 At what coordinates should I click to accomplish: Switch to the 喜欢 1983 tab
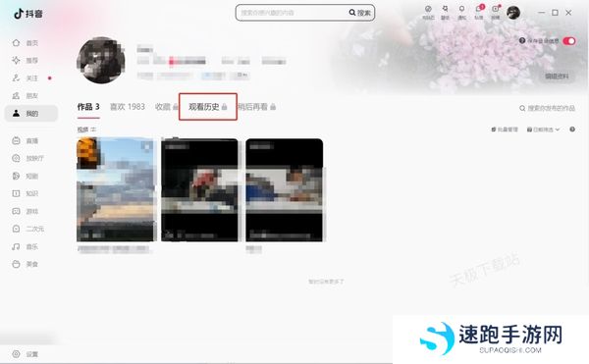(128, 107)
